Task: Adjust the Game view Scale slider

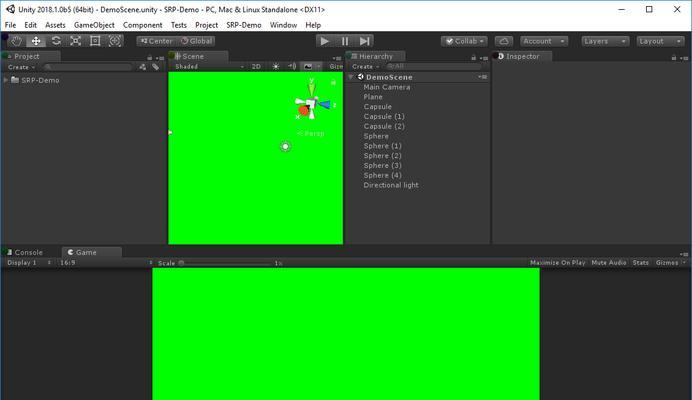Action: pyautogui.click(x=225, y=263)
